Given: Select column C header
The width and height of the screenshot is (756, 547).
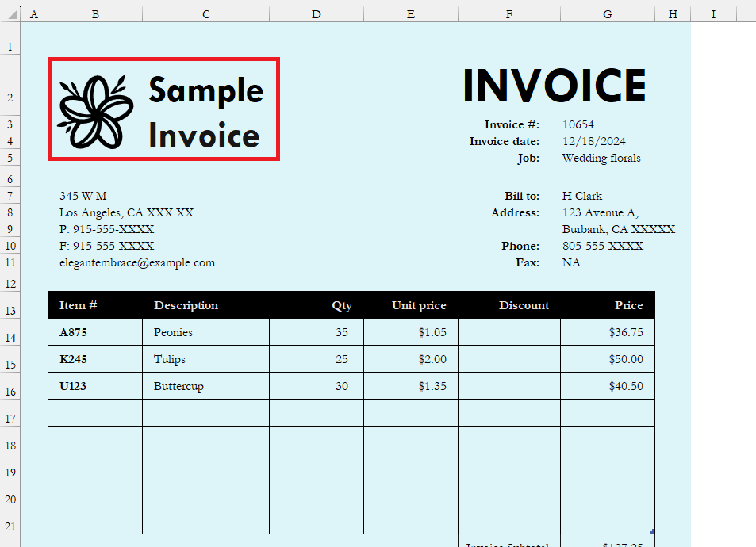Looking at the screenshot, I should coord(206,14).
